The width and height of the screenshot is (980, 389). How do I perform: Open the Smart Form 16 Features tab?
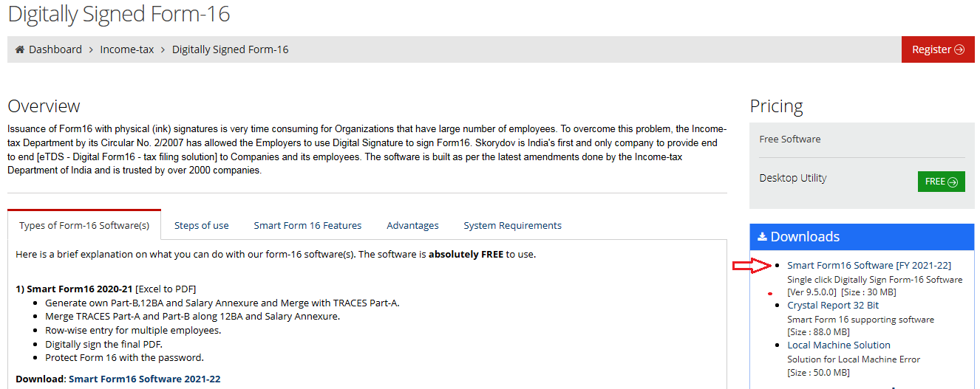[307, 225]
